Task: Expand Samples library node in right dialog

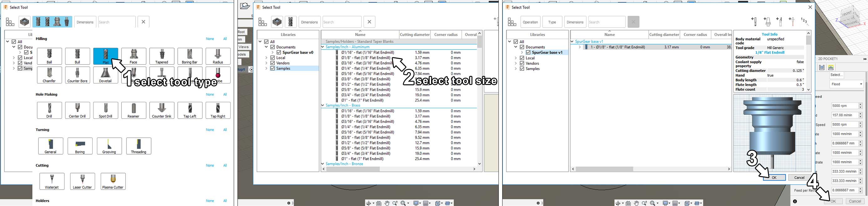Action: click(516, 69)
